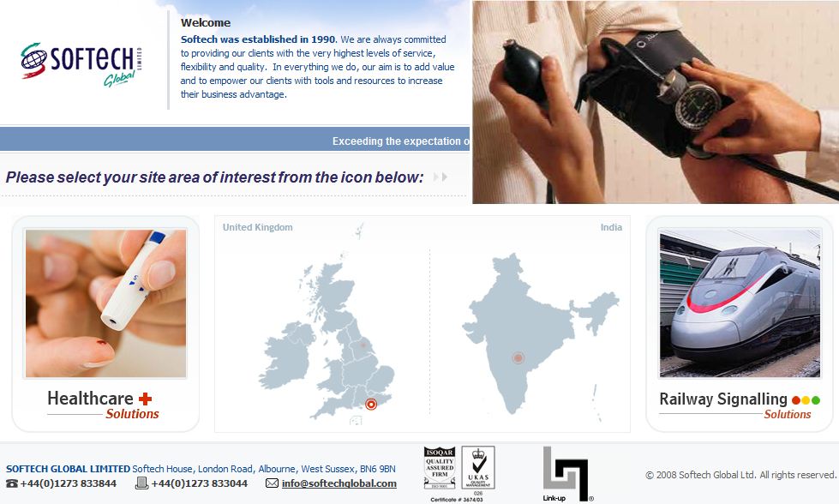Click the fax machine icon in footer
Image resolution: width=839 pixels, height=504 pixels.
click(x=141, y=483)
